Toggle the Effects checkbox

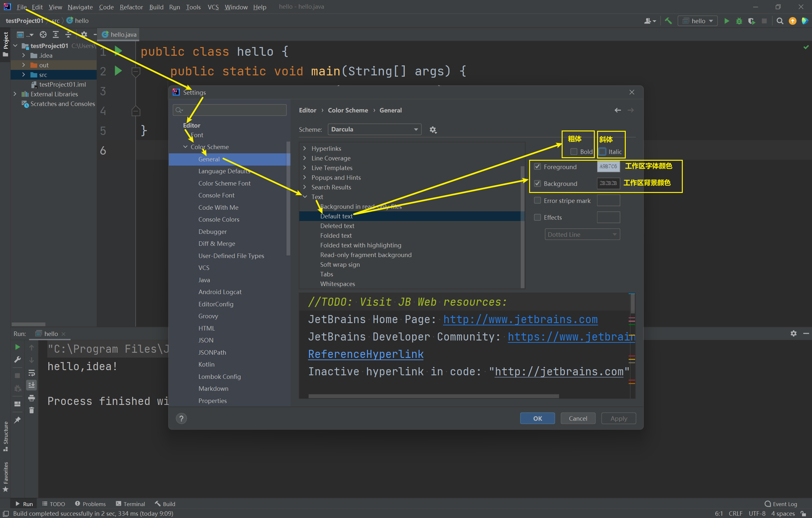537,217
